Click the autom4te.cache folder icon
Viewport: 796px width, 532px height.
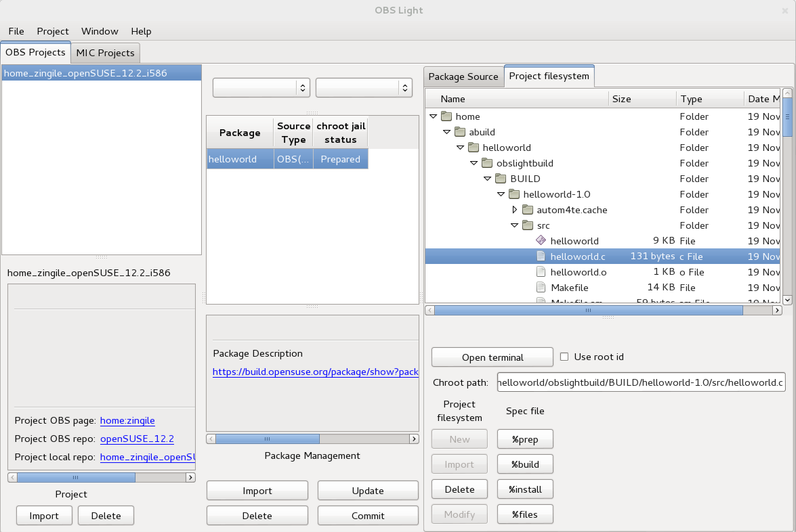point(527,210)
